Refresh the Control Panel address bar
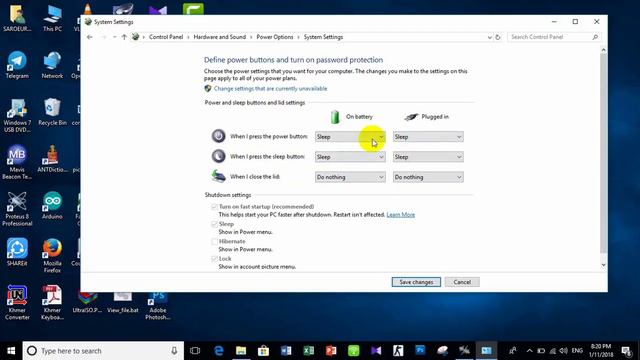Image resolution: width=640 pixels, height=360 pixels. click(498, 37)
